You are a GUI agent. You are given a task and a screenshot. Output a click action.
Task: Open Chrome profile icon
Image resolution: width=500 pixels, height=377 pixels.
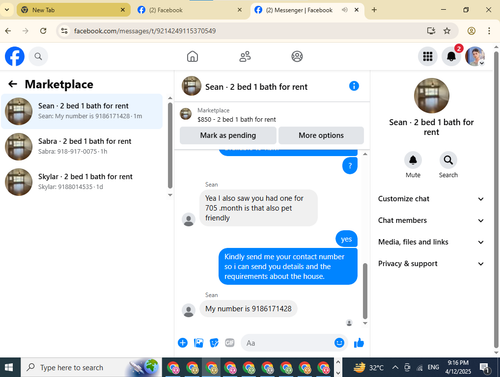(471, 31)
